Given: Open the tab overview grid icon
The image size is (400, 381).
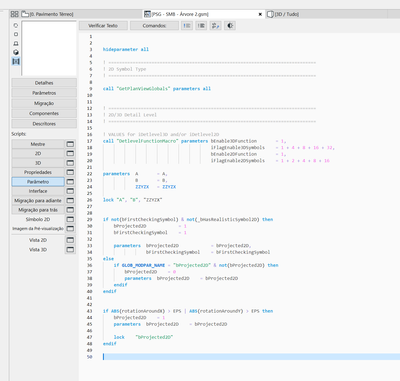Looking at the screenshot, I should (14, 14).
